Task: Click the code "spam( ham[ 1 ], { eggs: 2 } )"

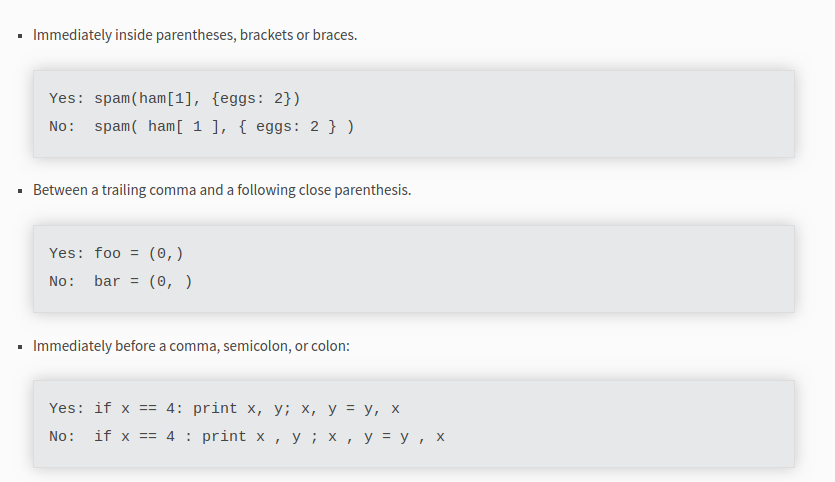Action: (224, 127)
